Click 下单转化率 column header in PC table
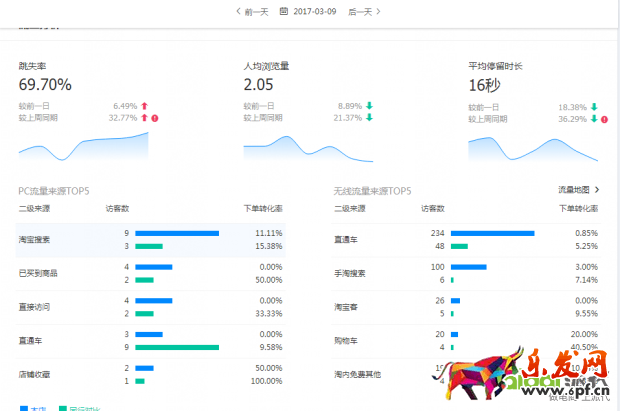The image size is (620, 411). (263, 208)
